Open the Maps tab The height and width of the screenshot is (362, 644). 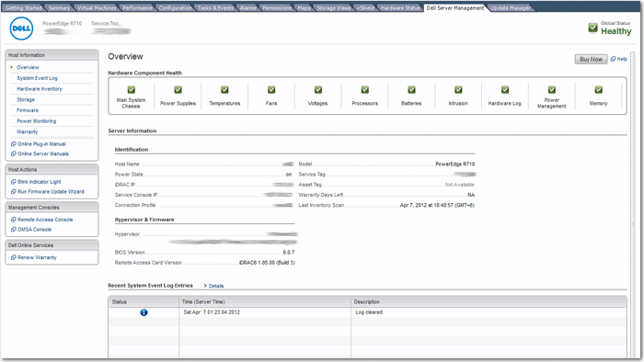tap(304, 7)
